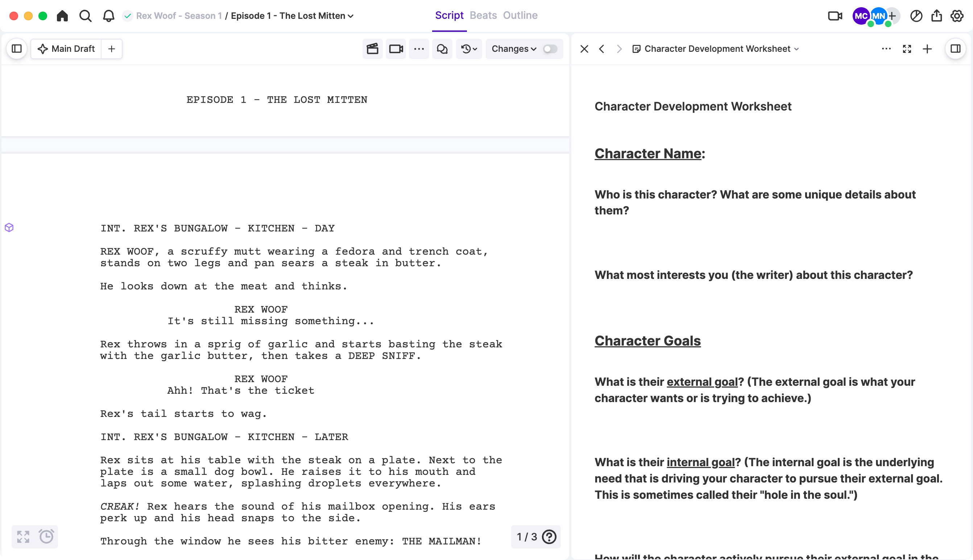Viewport: 973px width, 560px height.
Task: Toggle the dark mode appearance icon
Action: (916, 16)
